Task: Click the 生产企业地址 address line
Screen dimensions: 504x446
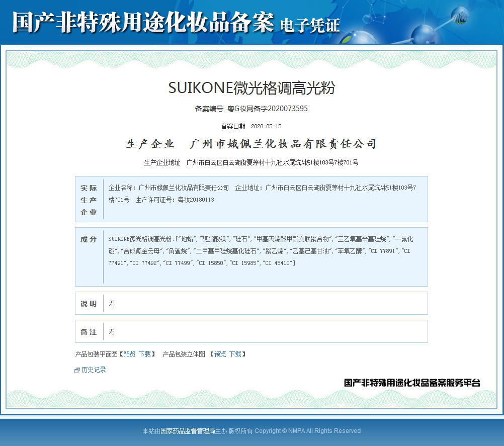Action: (x=251, y=162)
